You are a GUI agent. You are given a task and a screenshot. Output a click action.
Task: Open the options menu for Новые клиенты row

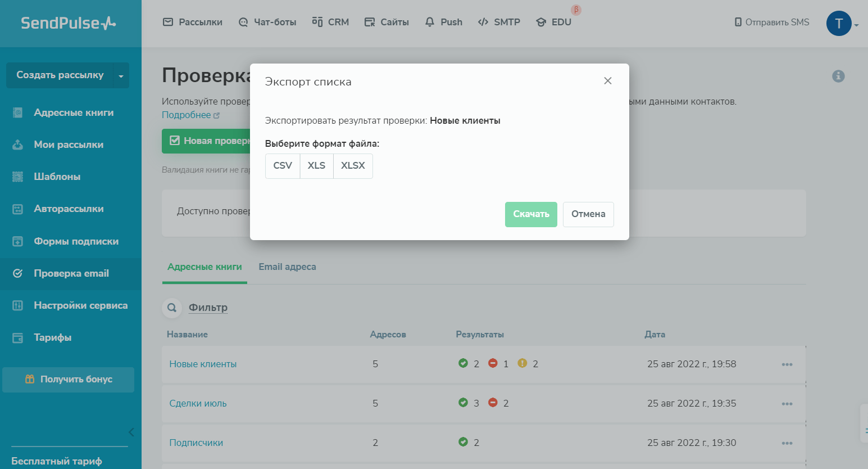pos(787,364)
